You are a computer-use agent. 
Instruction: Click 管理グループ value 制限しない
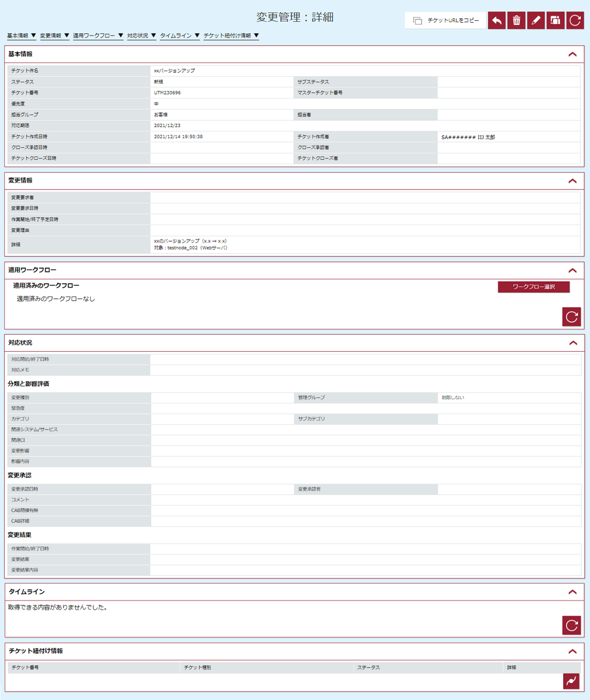[x=453, y=397]
